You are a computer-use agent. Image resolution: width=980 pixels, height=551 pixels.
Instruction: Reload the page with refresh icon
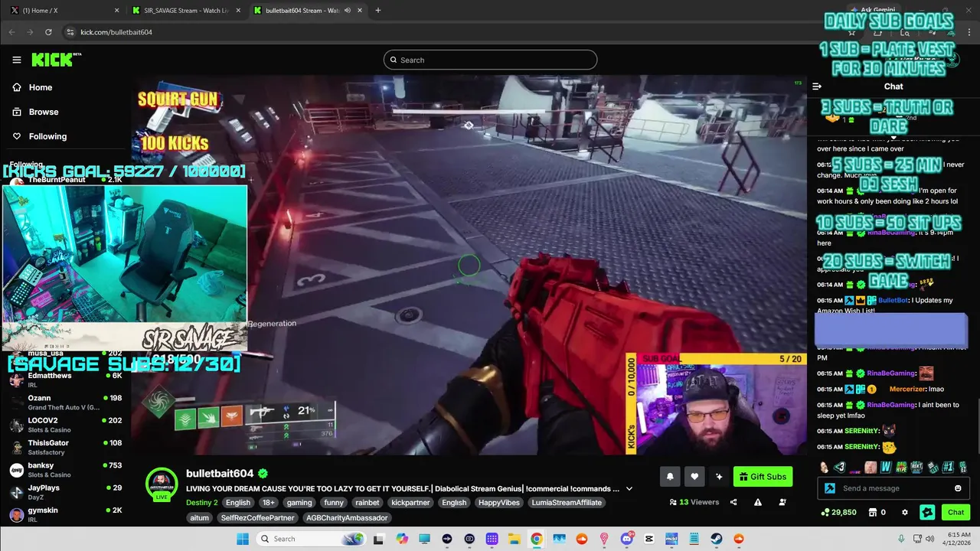point(48,32)
